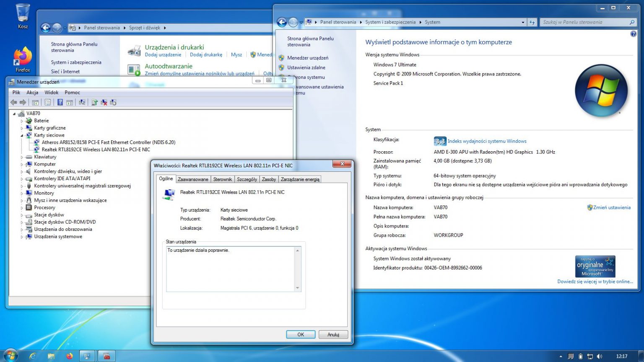Click the Disable device toolbar icon
This screenshot has width=644, height=362.
[113, 102]
